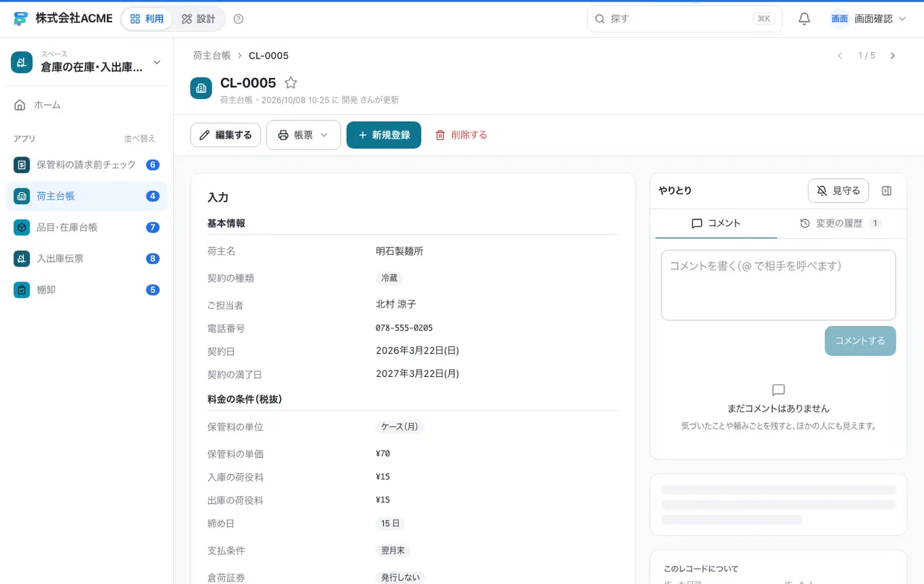Expand the space selector chevron
This screenshot has width=924, height=584.
[x=157, y=63]
